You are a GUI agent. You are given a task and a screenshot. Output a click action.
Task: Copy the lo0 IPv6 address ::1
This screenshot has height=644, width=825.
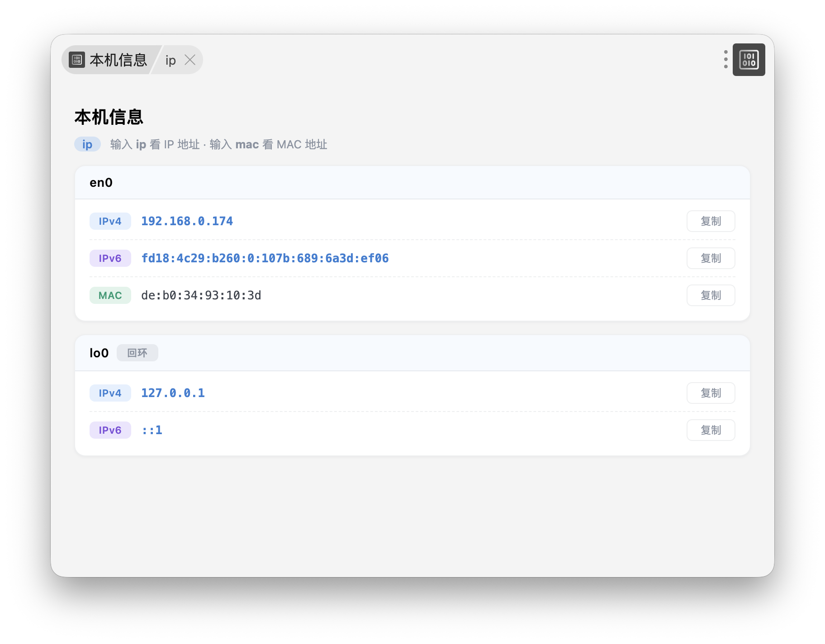click(711, 430)
